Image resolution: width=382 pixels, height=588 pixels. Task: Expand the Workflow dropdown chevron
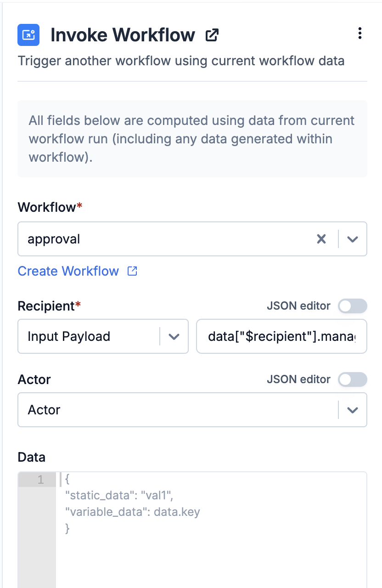coord(352,239)
